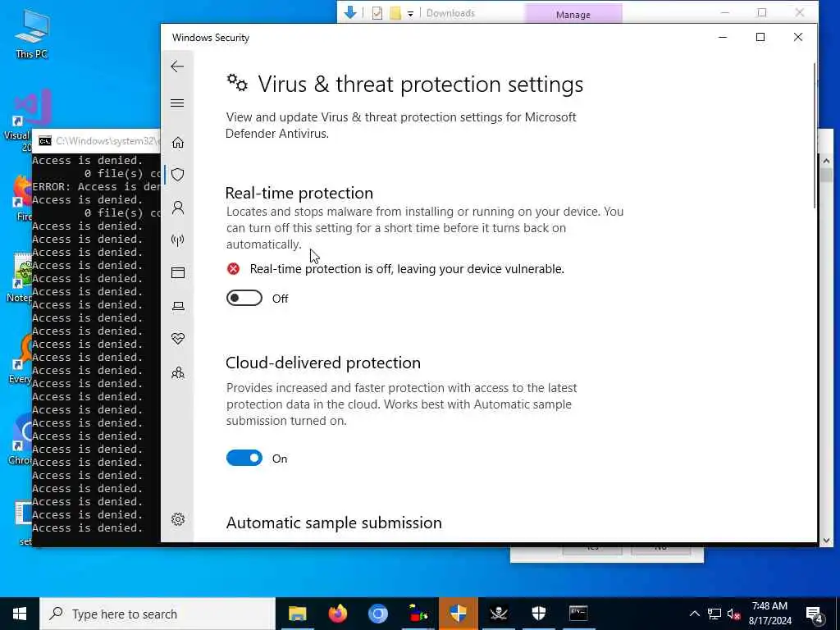
Task: Click the Windows Security scrollbar
Action: pos(815,136)
